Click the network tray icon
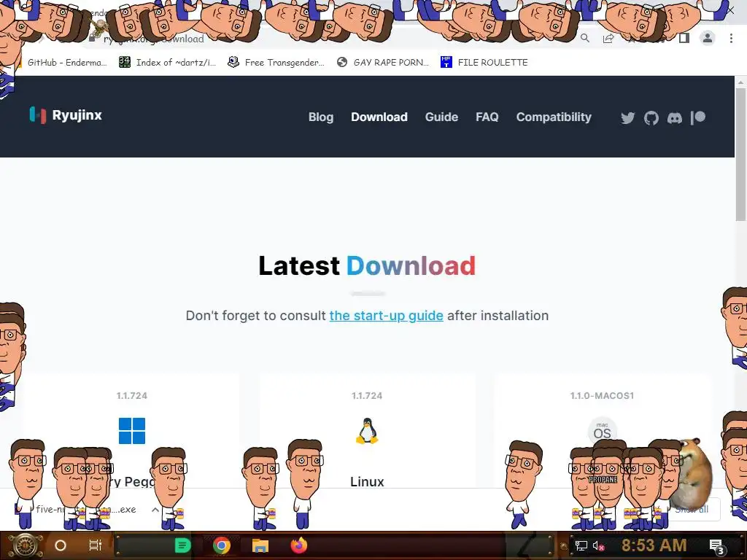This screenshot has height=560, width=747. pos(581,545)
